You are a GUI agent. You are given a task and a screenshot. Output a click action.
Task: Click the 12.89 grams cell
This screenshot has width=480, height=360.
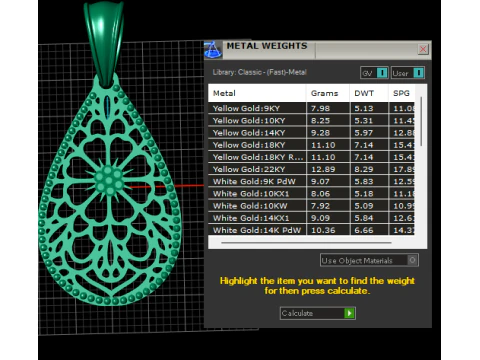(328, 169)
